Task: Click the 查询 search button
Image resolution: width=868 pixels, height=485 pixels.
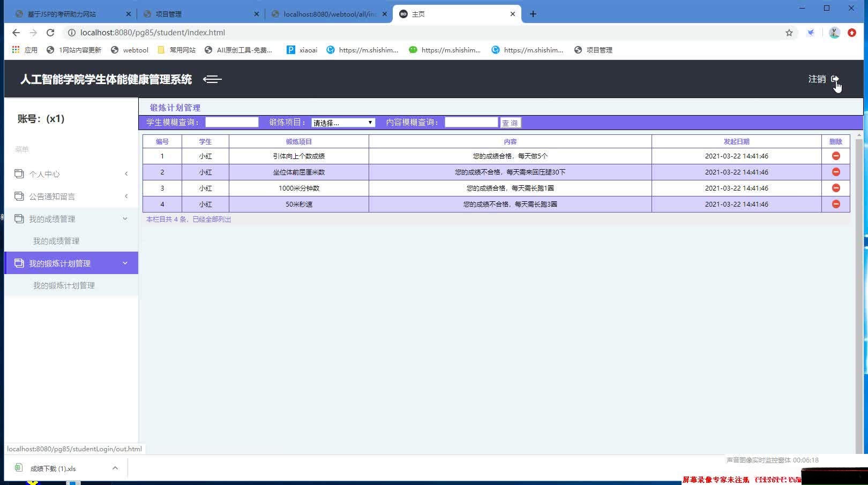Action: (x=510, y=123)
